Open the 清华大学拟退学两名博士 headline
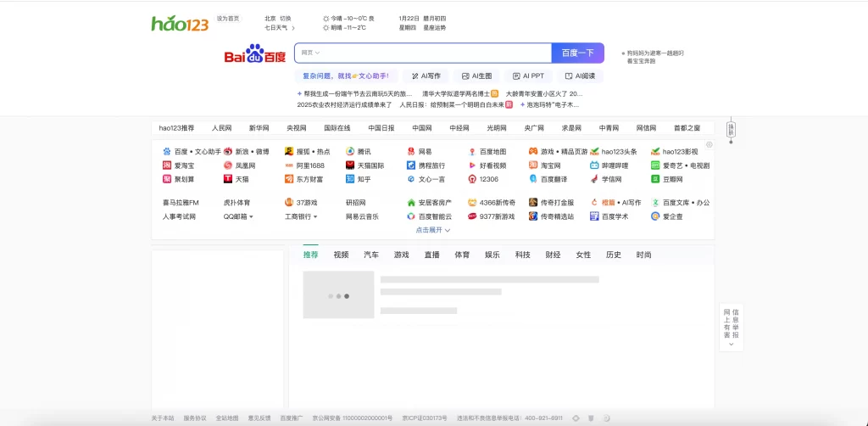 [x=456, y=93]
